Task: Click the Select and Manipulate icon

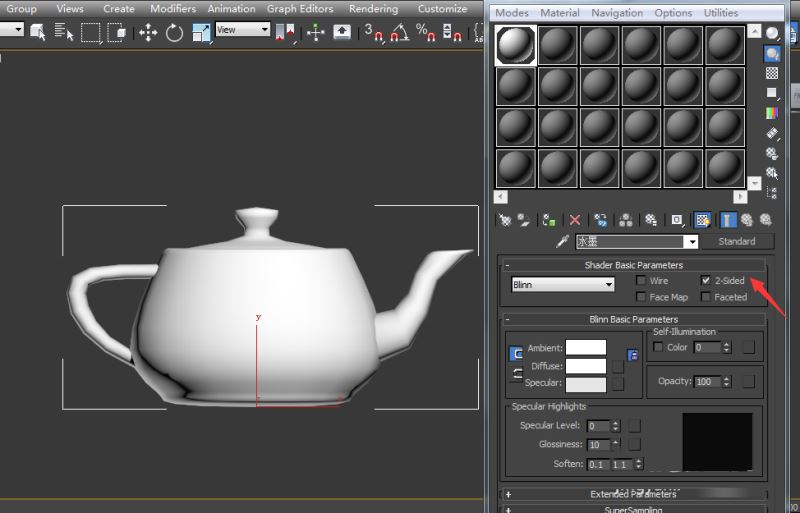Action: (316, 33)
